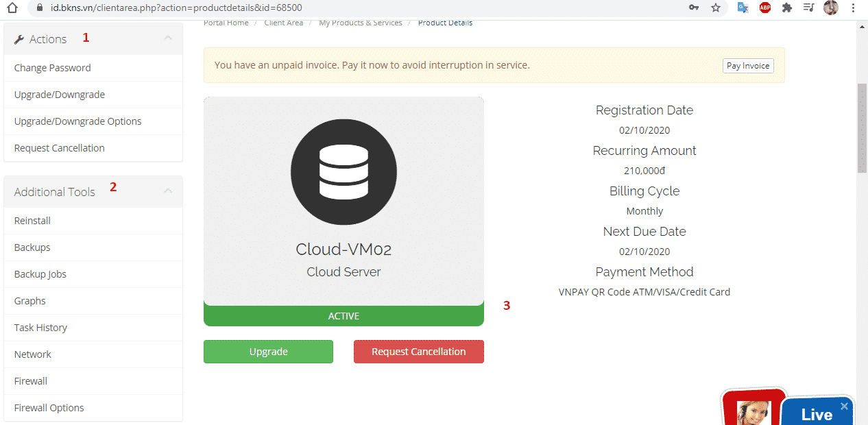Collapse the Actions panel chevron
The width and height of the screenshot is (868, 425).
(168, 38)
